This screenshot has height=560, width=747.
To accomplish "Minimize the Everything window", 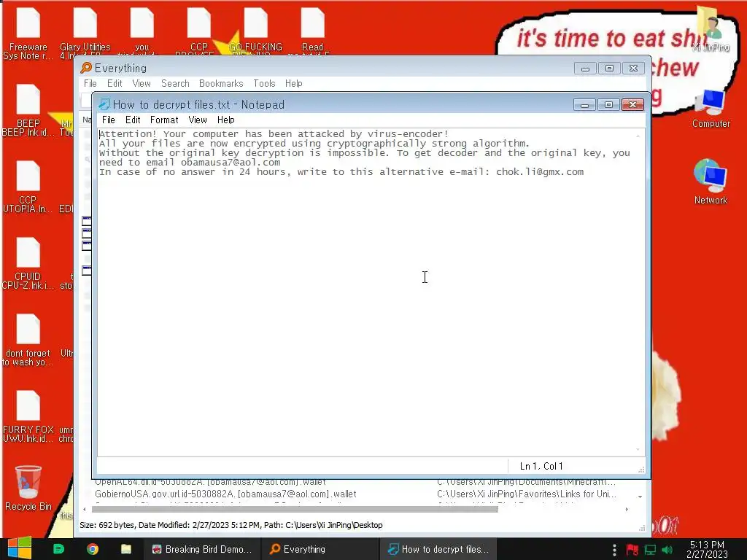I will coord(586,68).
